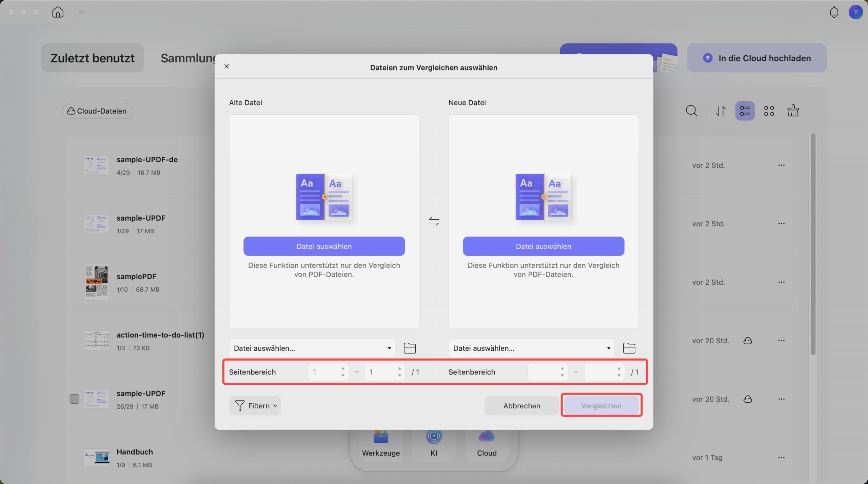Switch to list view
Viewport: 868px width, 484px height.
(745, 111)
